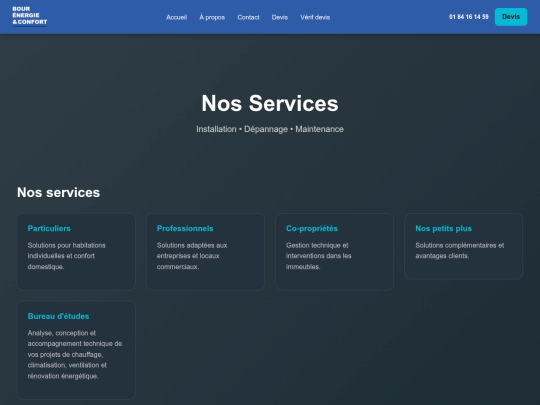The image size is (540, 405).
Task: Call the phone number 01 84 16 14 59
Action: [469, 17]
